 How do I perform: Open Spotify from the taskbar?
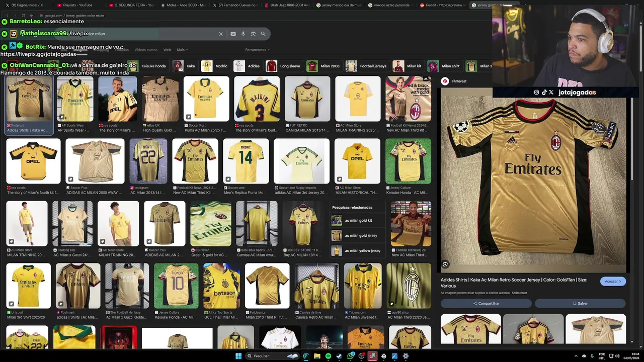[328, 356]
